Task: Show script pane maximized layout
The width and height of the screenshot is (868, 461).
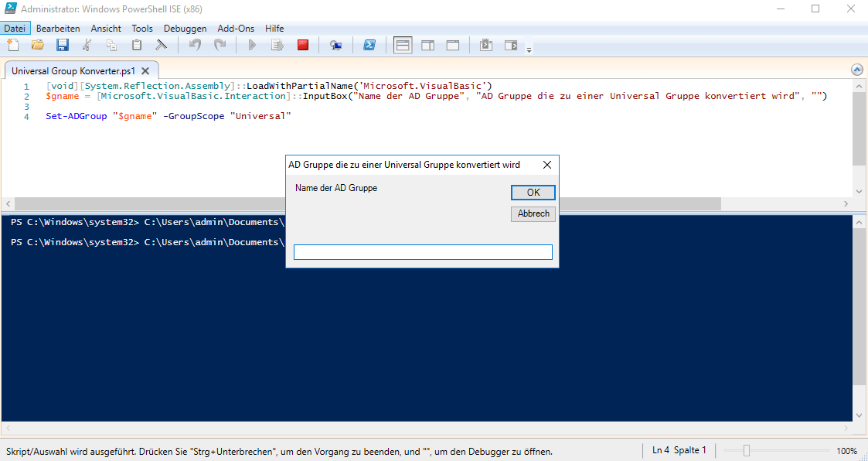Action: click(453, 46)
